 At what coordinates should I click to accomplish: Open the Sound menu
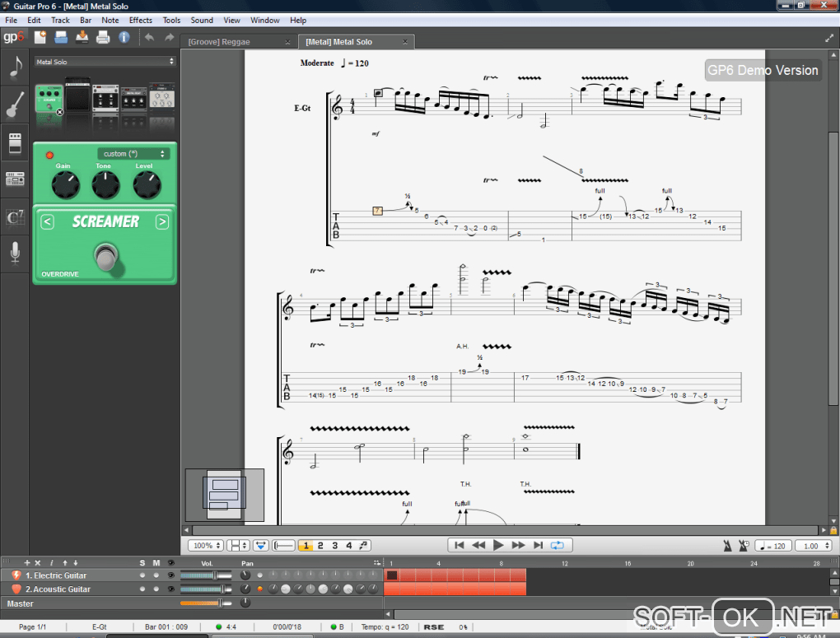(x=202, y=21)
